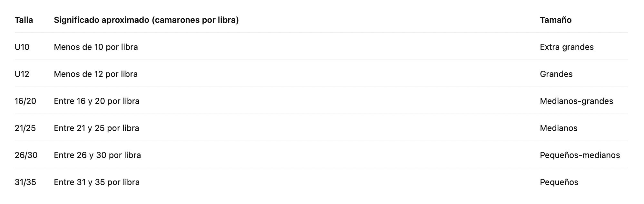Viewport: 644px width, 204px height.
Task: Select the "16/20" size cell
Action: [x=25, y=101]
